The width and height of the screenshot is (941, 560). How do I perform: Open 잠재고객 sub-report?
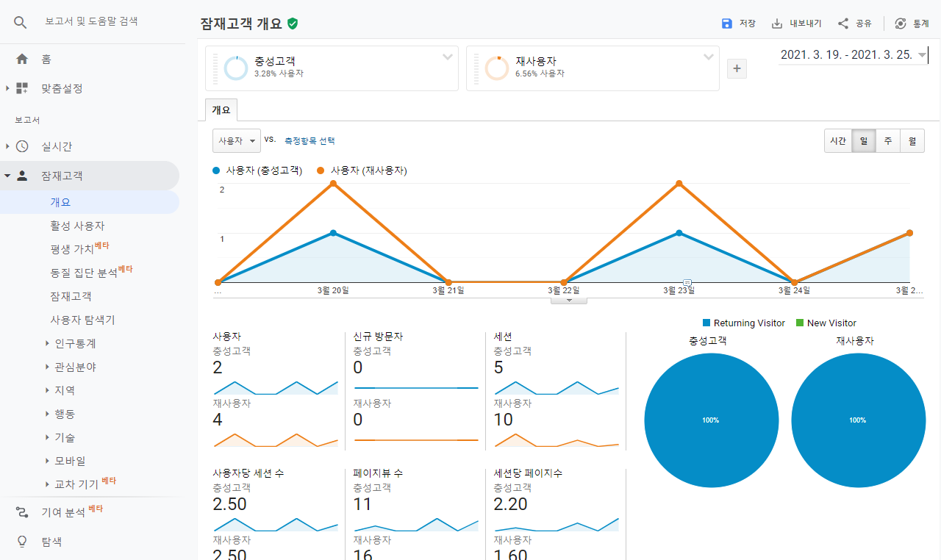tap(71, 296)
